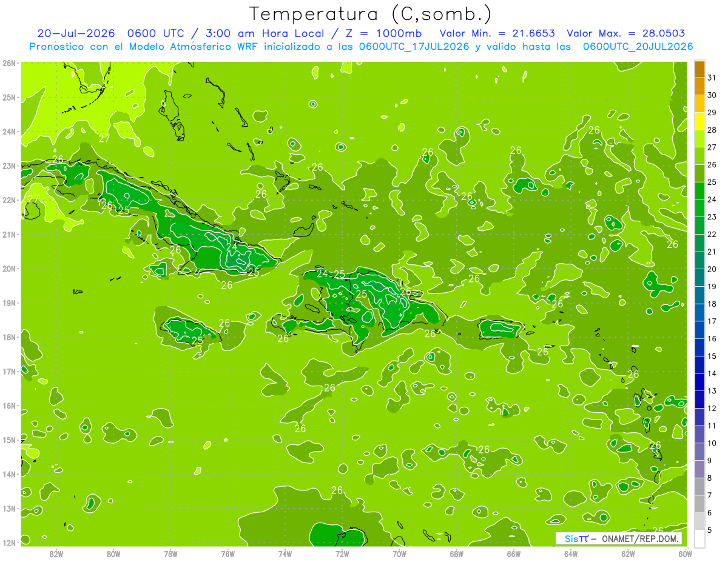728x562 pixels.
Task: Click the color scale label "11"
Action: click(712, 426)
